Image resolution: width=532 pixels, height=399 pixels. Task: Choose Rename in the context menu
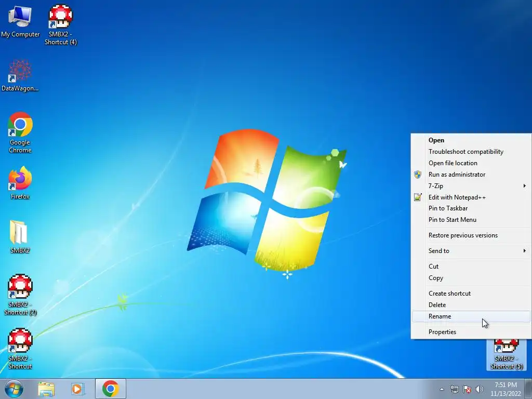471,316
